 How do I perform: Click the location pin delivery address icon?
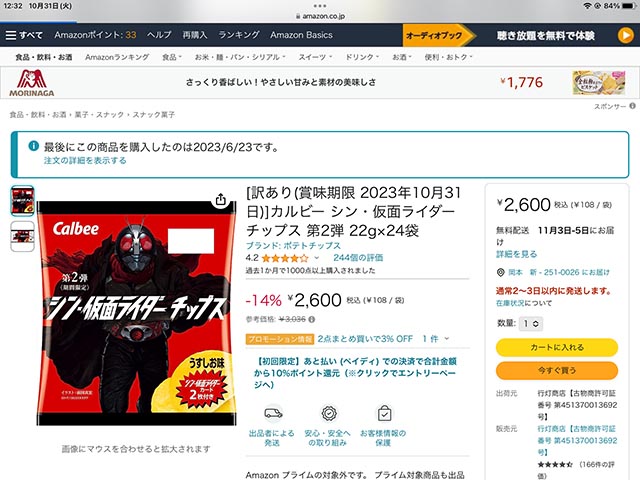[x=501, y=272]
